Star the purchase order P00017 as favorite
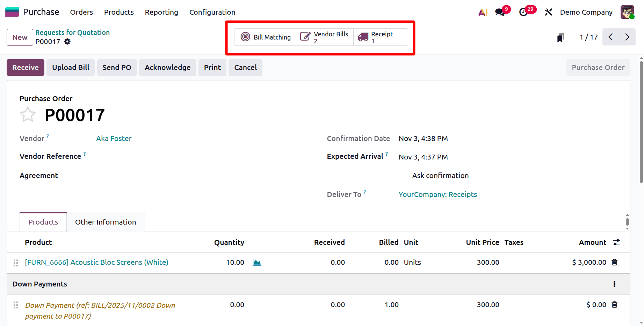 pyautogui.click(x=28, y=114)
